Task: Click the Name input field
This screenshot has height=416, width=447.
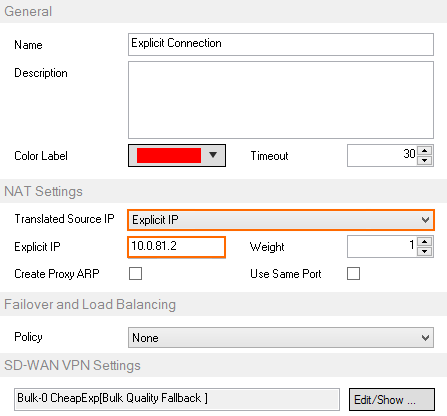Action: 281,44
